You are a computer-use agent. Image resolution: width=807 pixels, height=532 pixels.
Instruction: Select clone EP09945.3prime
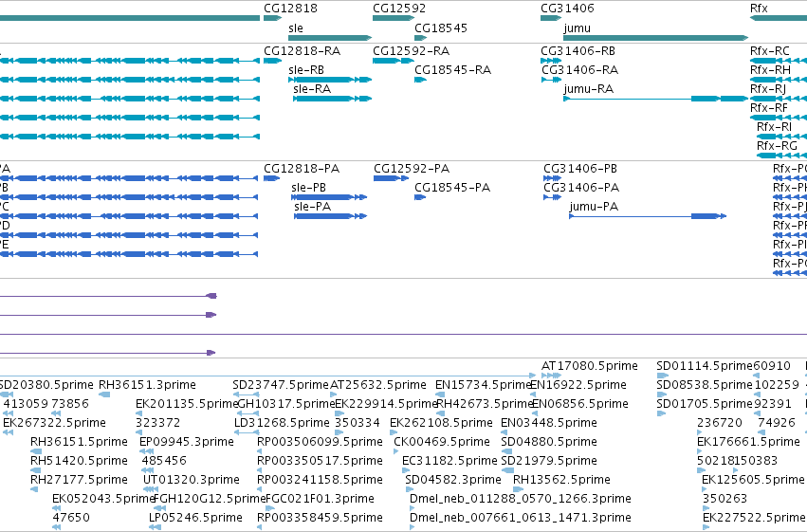click(x=187, y=442)
